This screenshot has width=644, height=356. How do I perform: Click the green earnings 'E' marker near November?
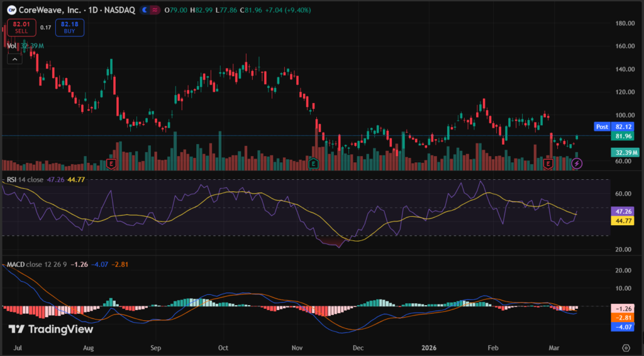313,164
